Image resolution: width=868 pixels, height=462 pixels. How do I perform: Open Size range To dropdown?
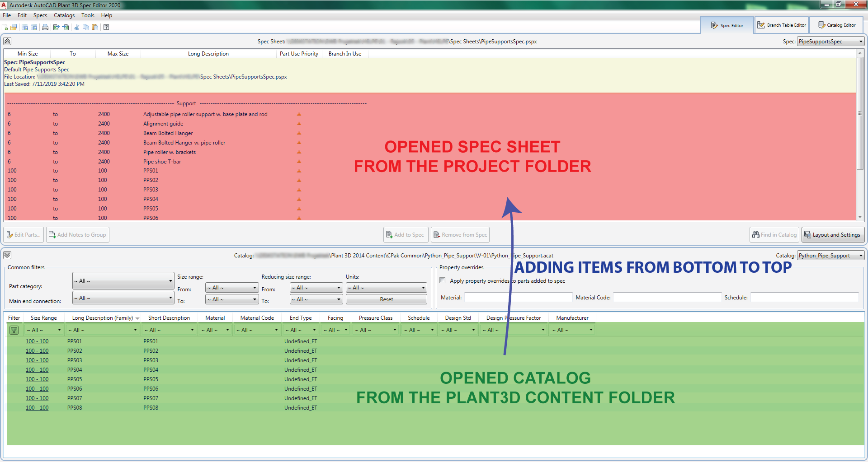232,299
